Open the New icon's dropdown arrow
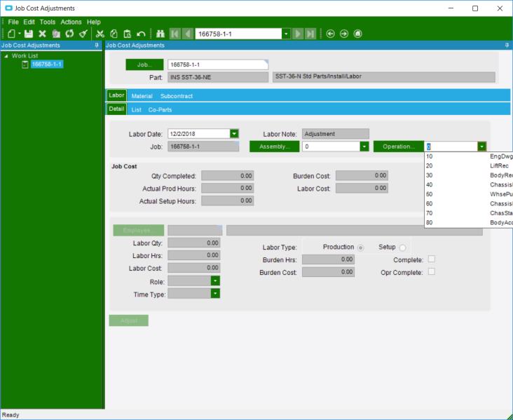513x420 pixels. coord(20,34)
